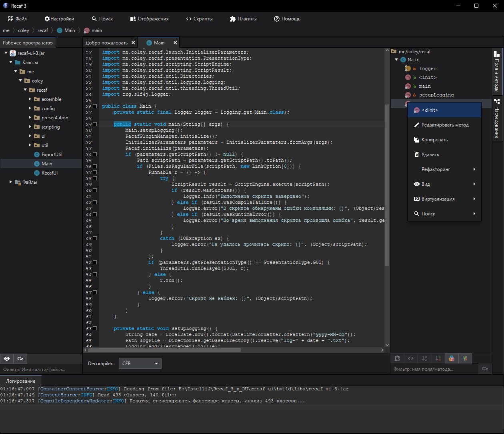Click the me/coley/recaf package folder icon
504x434 pixels.
(394, 51)
